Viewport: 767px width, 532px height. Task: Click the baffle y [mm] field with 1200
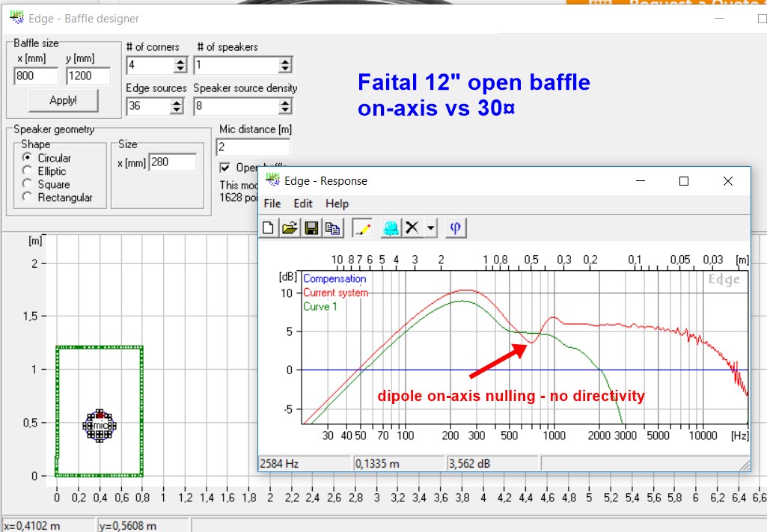88,76
